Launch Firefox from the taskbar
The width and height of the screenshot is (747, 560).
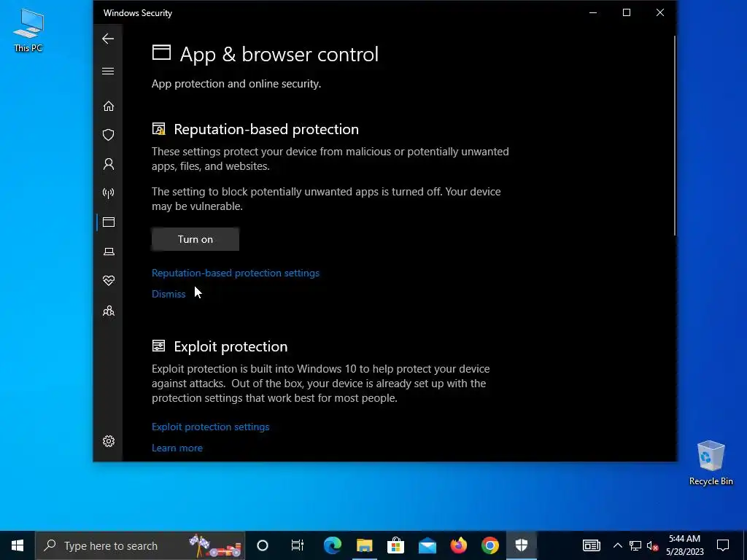coord(459,545)
